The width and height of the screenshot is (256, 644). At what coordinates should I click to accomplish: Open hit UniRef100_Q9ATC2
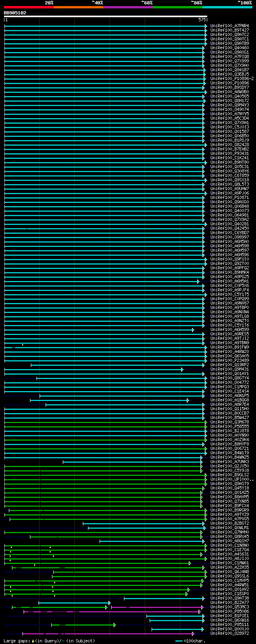pos(230,35)
